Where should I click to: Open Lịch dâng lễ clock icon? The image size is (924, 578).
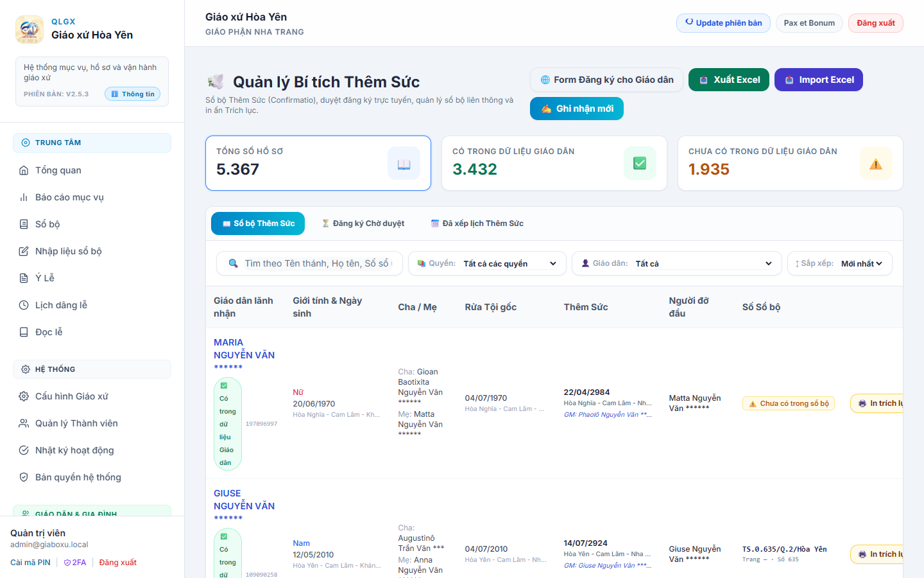[24, 305]
